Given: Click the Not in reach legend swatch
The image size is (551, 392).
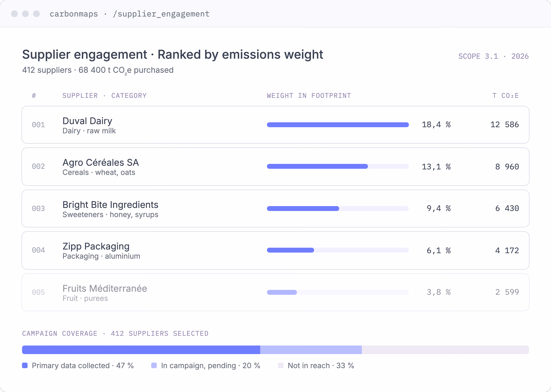Looking at the screenshot, I should tap(281, 365).
